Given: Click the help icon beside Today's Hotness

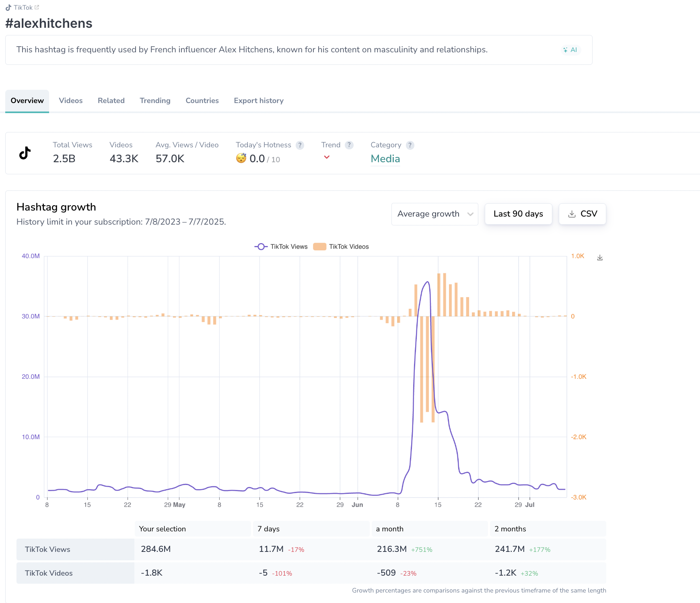Looking at the screenshot, I should click(x=300, y=145).
